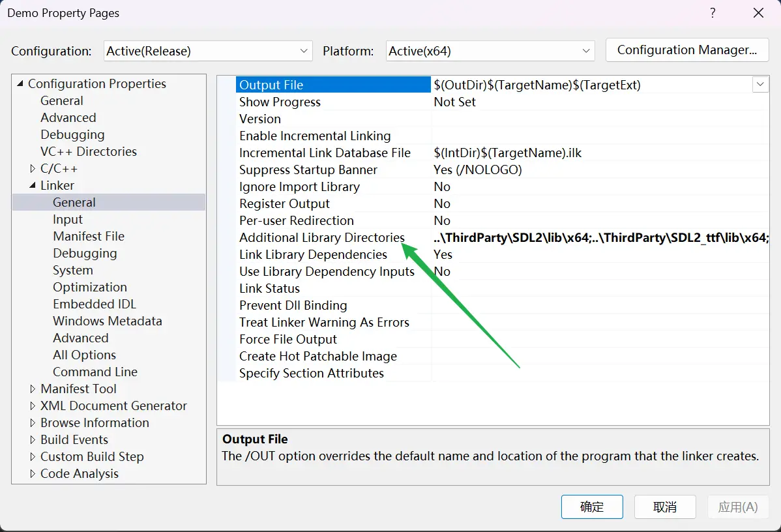Open the Configuration dropdown
The width and height of the screenshot is (781, 532).
(208, 51)
